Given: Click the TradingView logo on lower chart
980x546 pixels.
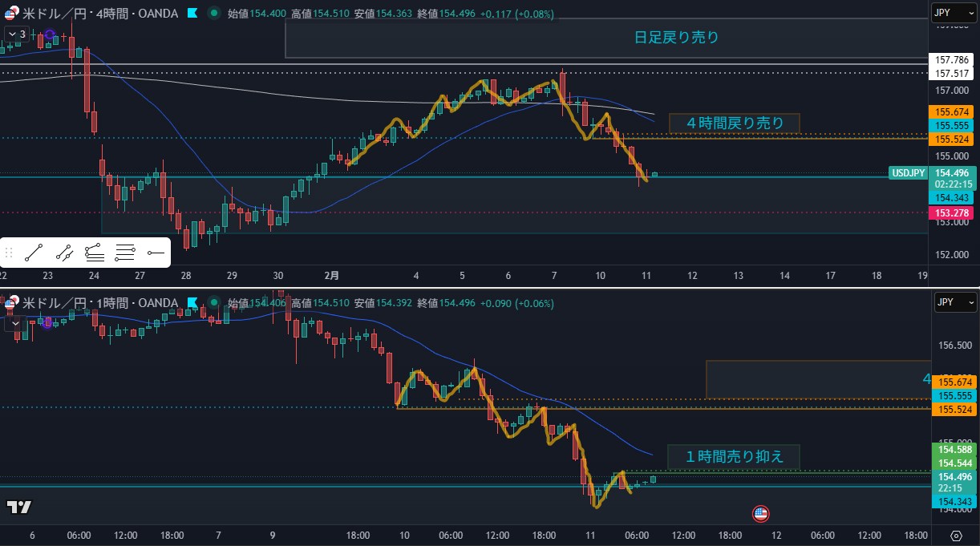Looking at the screenshot, I should tap(18, 507).
